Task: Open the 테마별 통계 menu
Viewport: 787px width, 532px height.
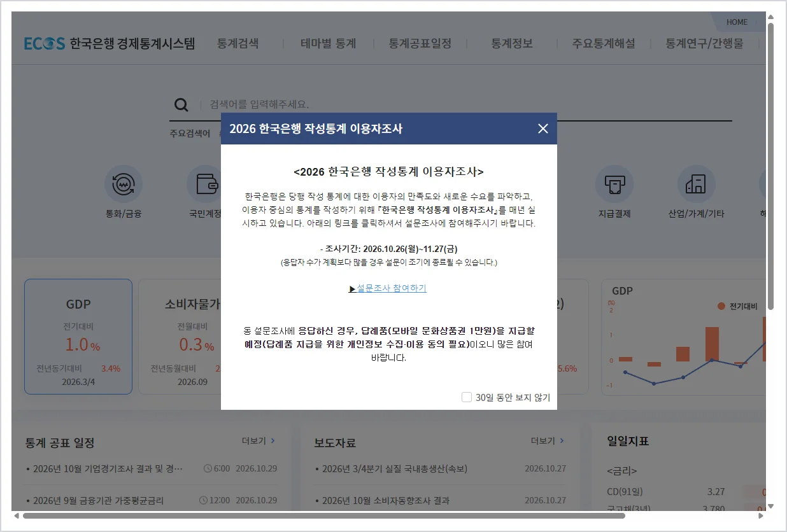Action: click(328, 43)
